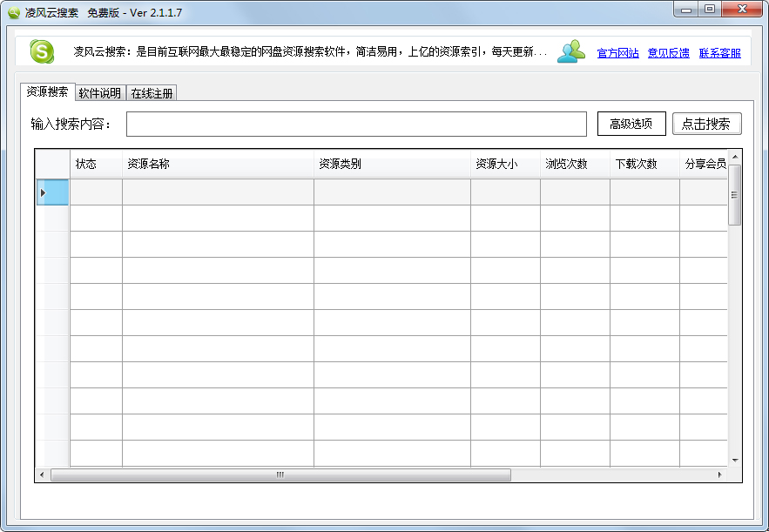
Task: Open the 联系客服 link
Action: coord(719,53)
